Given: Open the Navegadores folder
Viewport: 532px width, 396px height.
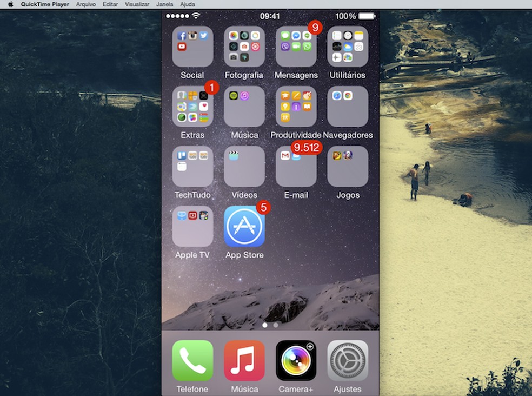Looking at the screenshot, I should coord(348,107).
